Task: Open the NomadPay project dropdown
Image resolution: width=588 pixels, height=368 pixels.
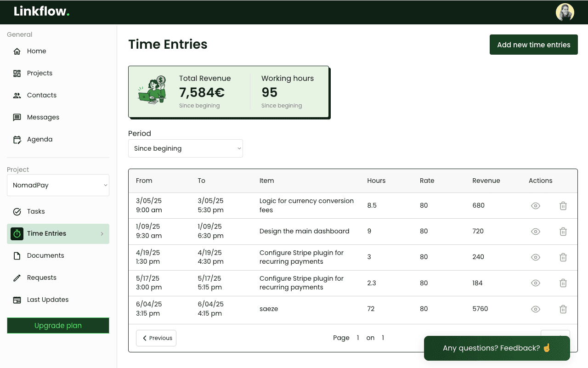Action: coord(58,185)
